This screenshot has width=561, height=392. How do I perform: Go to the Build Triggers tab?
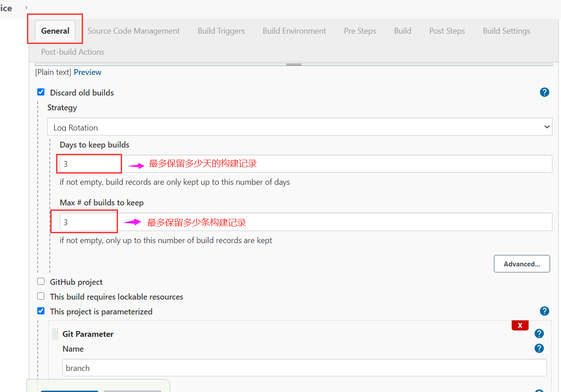[x=221, y=31]
